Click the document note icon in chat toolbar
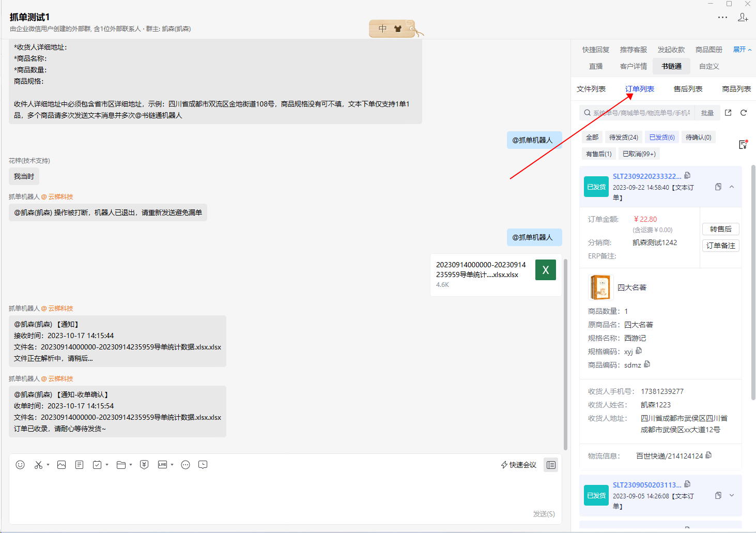The height and width of the screenshot is (533, 756). coord(79,465)
